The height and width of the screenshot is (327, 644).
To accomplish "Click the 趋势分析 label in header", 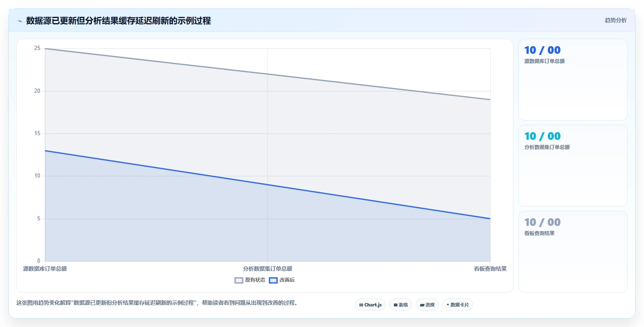I will (615, 20).
